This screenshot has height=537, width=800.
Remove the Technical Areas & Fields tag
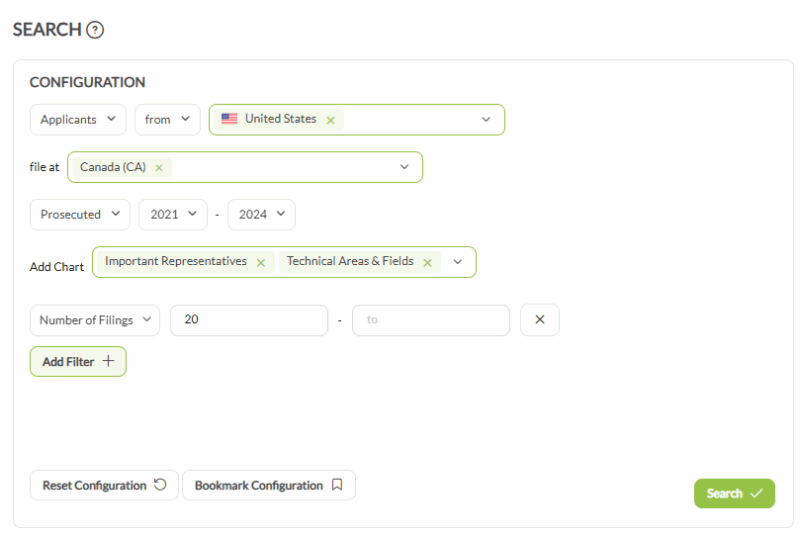(427, 262)
